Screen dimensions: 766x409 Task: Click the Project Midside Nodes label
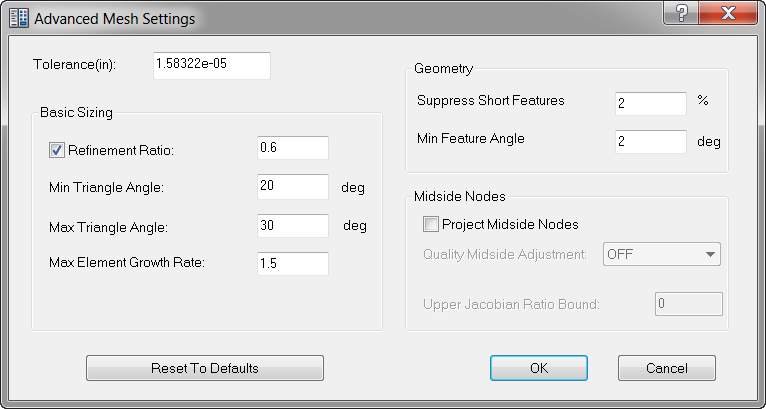pyautogui.click(x=510, y=224)
